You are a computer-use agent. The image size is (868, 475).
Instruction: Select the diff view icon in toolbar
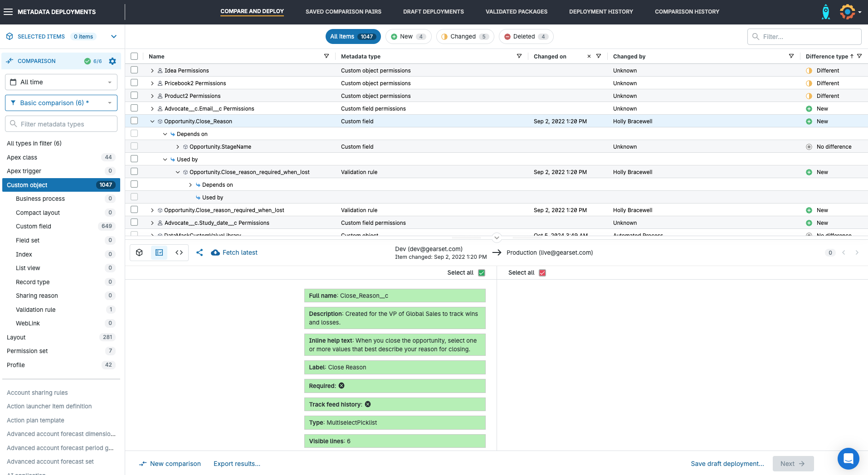pos(159,252)
